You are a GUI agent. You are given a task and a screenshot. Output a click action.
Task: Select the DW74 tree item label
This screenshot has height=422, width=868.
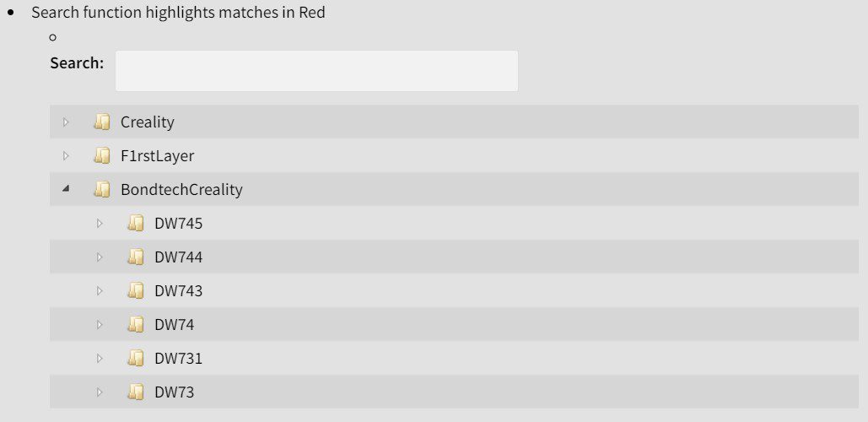point(174,325)
